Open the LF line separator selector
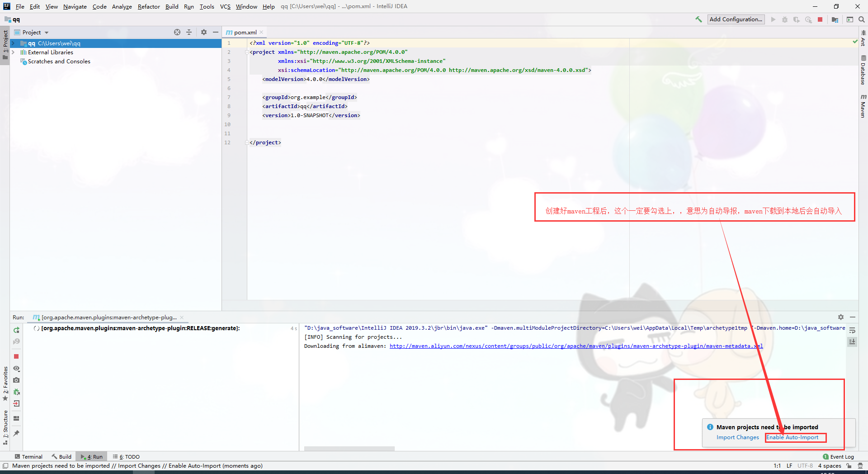 click(789, 465)
